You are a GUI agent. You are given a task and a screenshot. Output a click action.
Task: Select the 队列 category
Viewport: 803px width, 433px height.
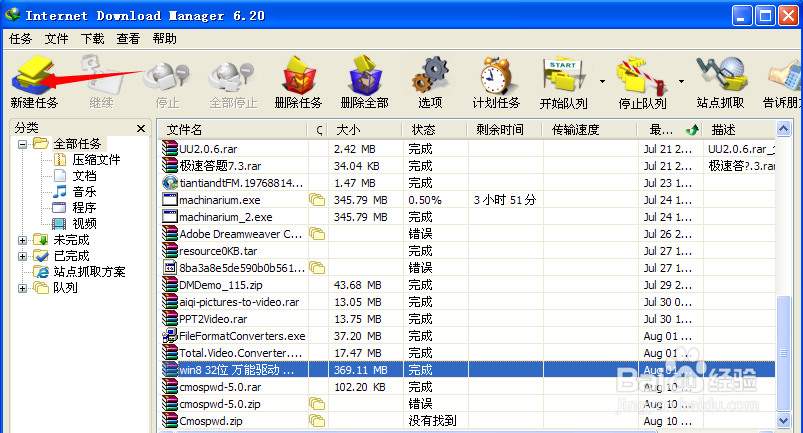tap(66, 288)
